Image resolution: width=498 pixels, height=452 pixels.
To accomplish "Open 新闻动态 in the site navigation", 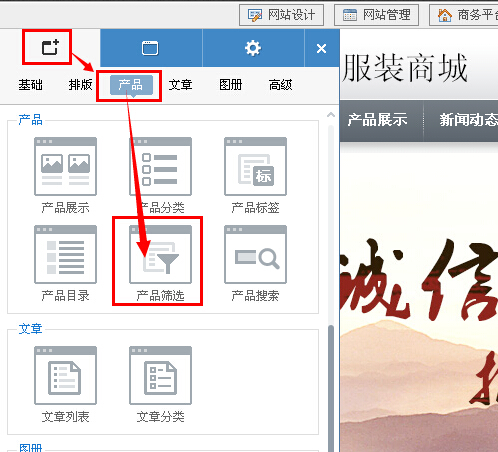I will coord(468,120).
